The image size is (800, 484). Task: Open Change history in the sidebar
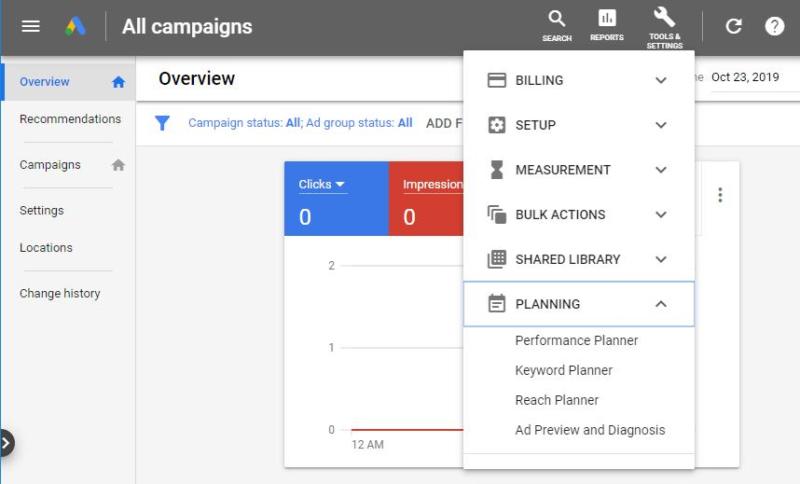click(x=60, y=294)
